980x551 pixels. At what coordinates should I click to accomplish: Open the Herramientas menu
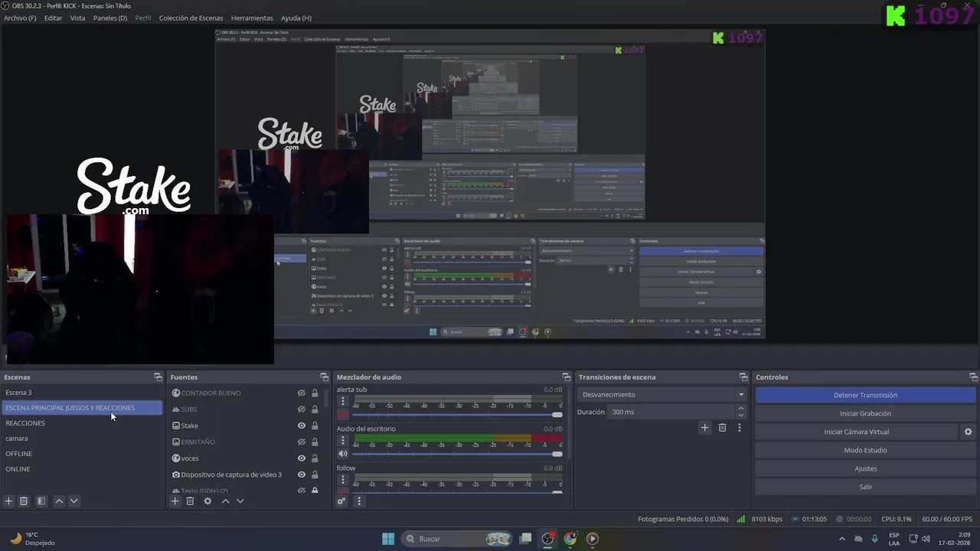pos(252,18)
